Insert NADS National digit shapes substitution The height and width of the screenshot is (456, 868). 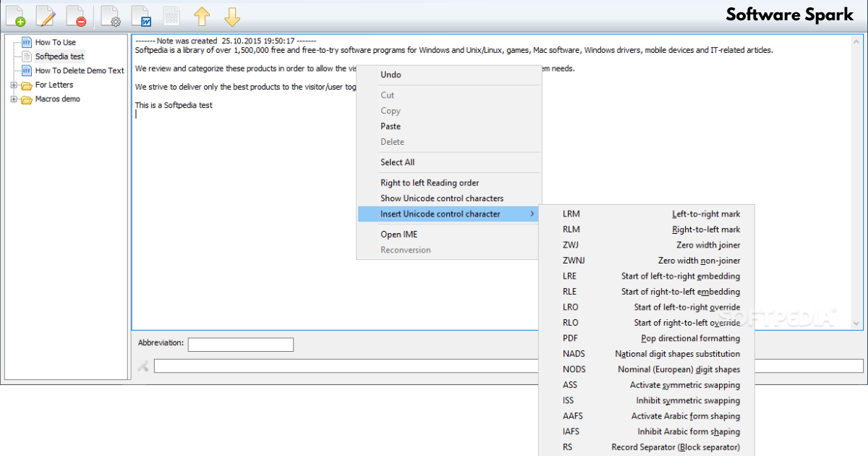tap(647, 354)
